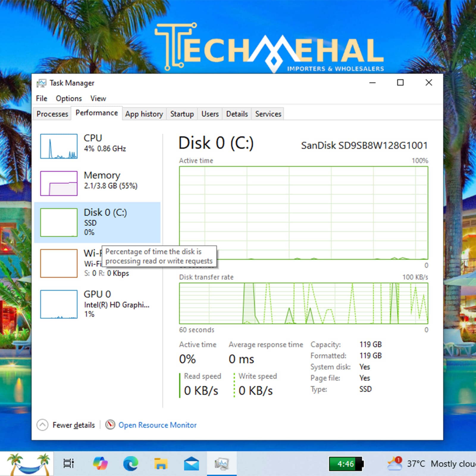Screen dimensions: 476x476
Task: Click the battery indicator showing 4:46
Action: pos(346,464)
